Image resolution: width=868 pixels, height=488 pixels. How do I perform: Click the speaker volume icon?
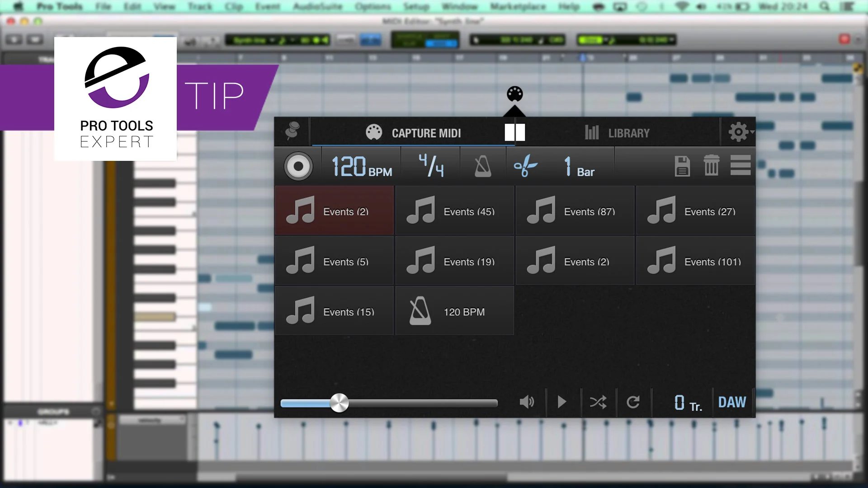pyautogui.click(x=527, y=402)
